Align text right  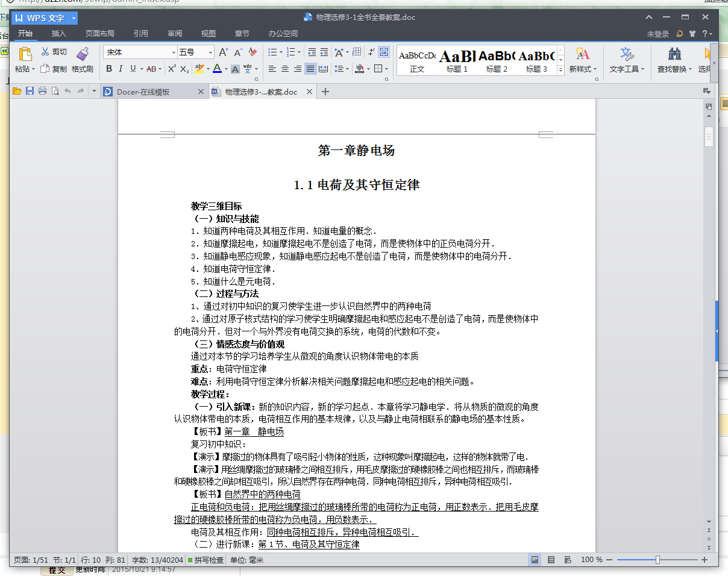298,69
